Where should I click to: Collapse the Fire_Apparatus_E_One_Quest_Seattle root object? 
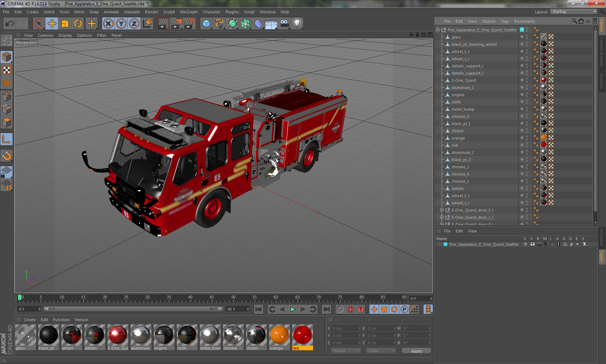[438, 30]
